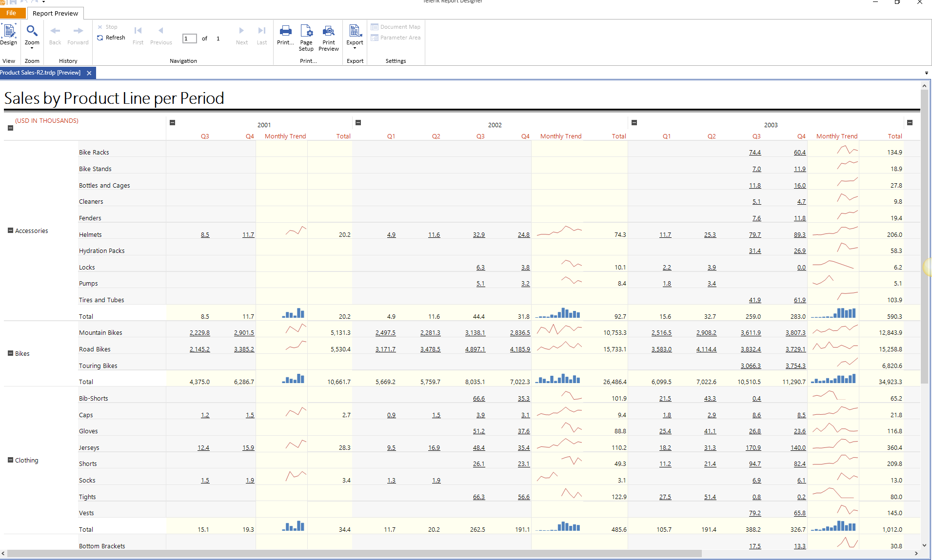The width and height of the screenshot is (932, 560).
Task: Collapse the Bikes category group
Action: pyautogui.click(x=10, y=353)
